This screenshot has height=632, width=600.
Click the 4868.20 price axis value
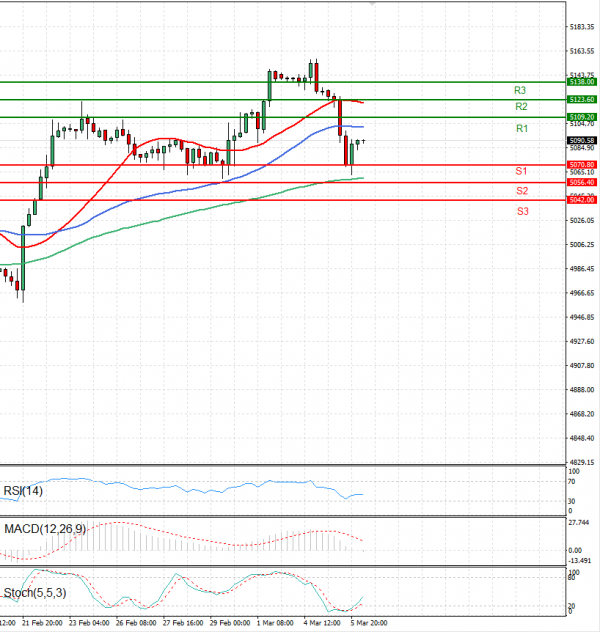click(582, 414)
